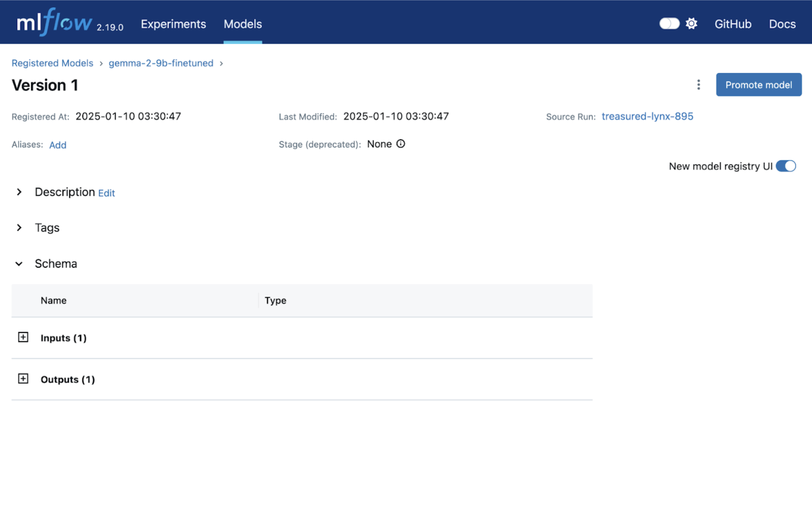Click the Version 1 heading
The height and width of the screenshot is (508, 812).
(x=45, y=85)
